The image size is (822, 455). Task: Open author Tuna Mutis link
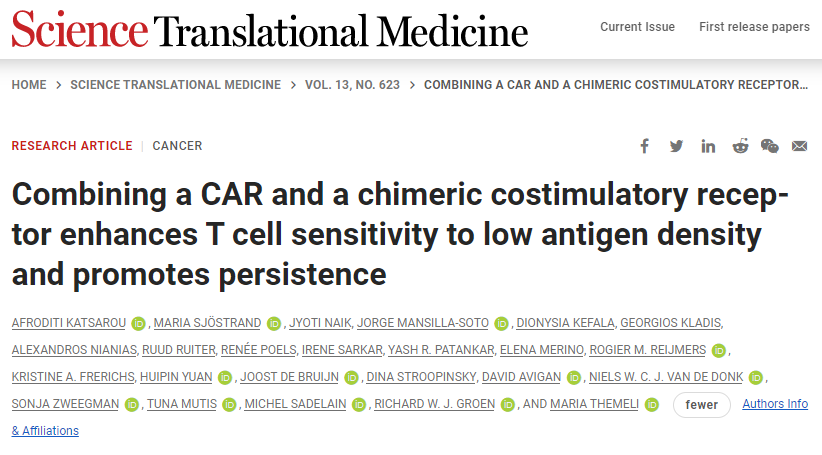coord(181,404)
